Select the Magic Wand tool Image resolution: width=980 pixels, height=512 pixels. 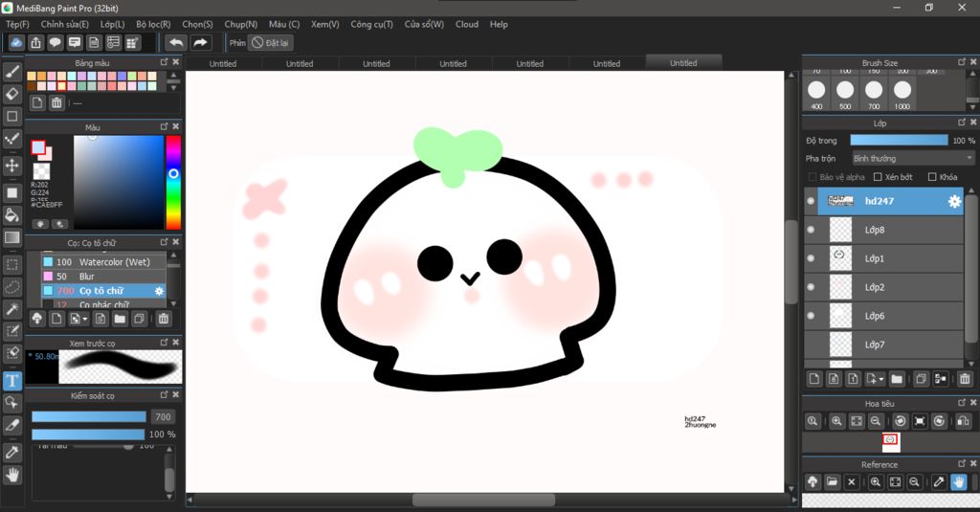(x=11, y=309)
